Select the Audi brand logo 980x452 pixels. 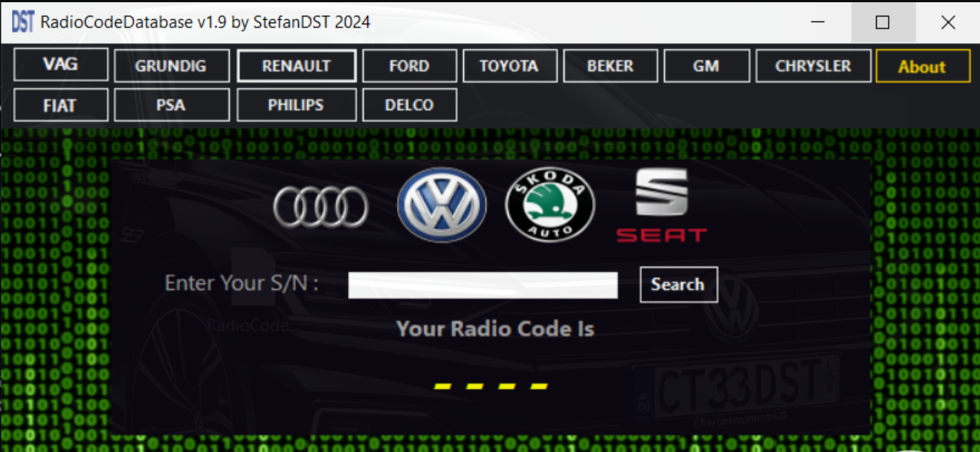click(x=320, y=204)
